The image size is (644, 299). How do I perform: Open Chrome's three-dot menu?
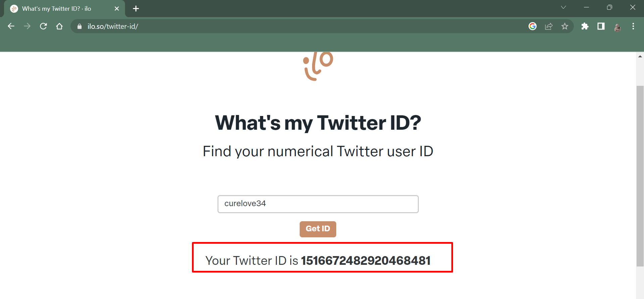tap(633, 26)
